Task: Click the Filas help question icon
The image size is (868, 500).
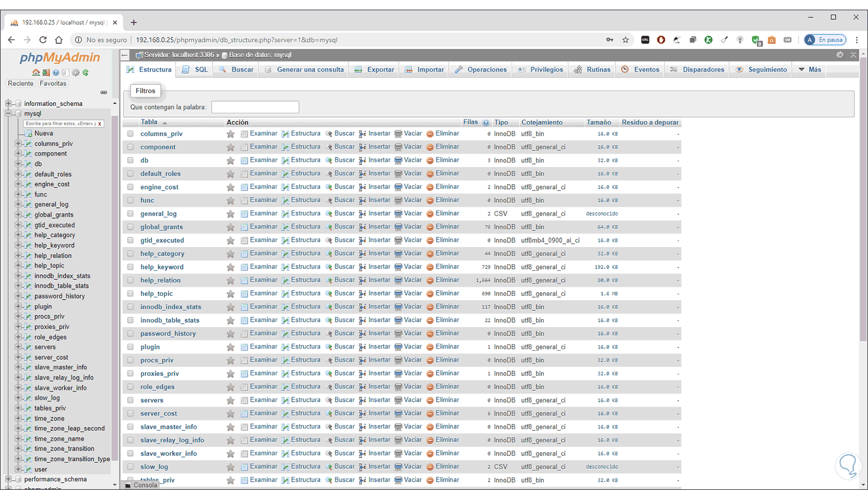Action: (x=486, y=122)
